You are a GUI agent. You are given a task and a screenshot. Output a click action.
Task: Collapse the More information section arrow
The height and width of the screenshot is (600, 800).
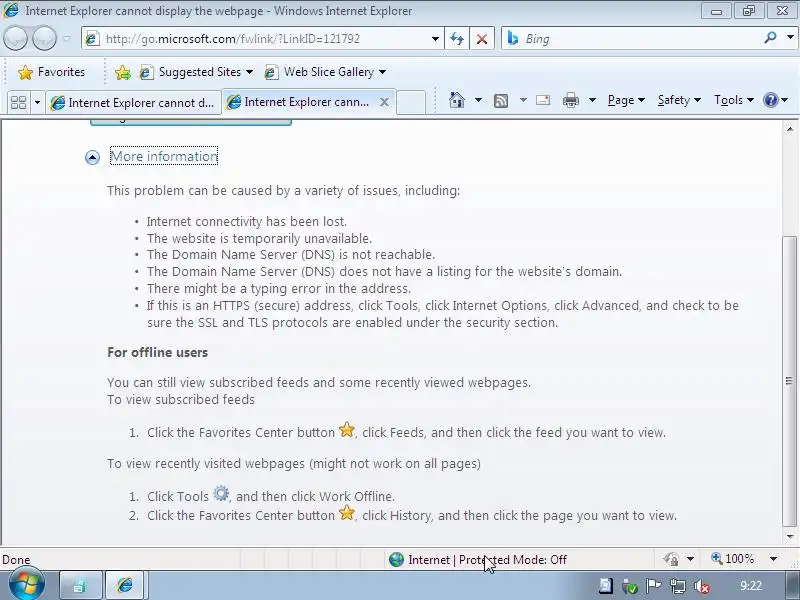pos(92,157)
